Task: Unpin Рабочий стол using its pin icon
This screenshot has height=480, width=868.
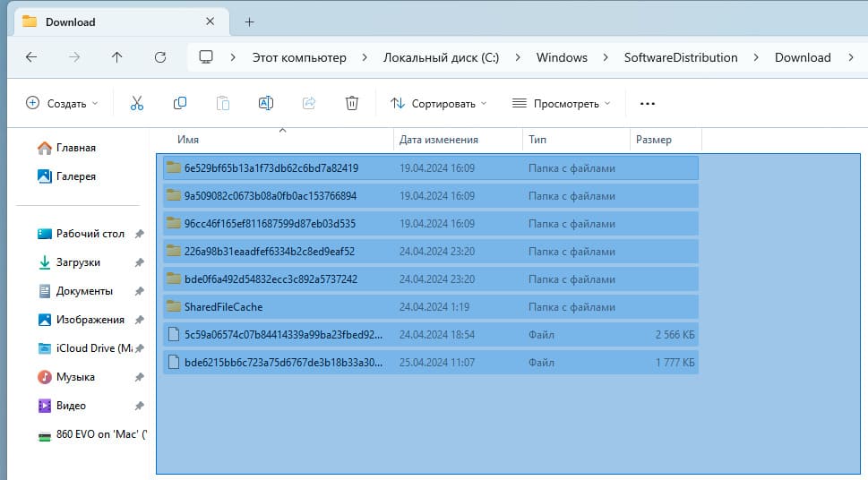Action: coord(140,234)
